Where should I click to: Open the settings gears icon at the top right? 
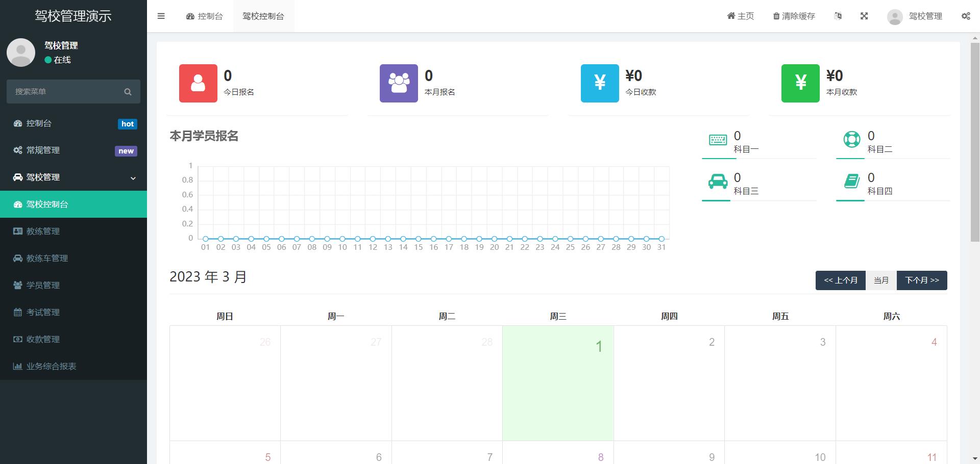point(966,16)
